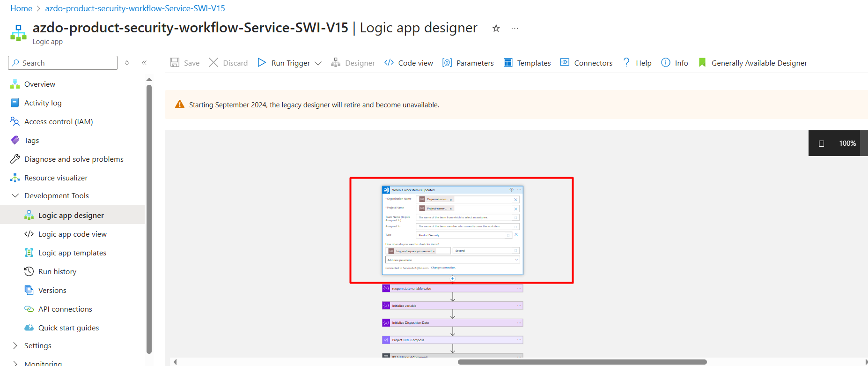The image size is (868, 366).
Task: Clear the Project Name field with X
Action: [516, 209]
